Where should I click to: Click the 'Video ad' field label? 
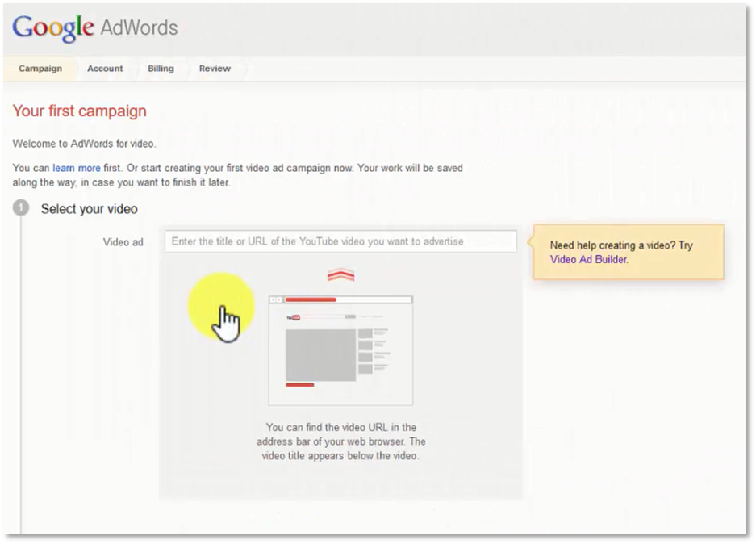coord(123,242)
